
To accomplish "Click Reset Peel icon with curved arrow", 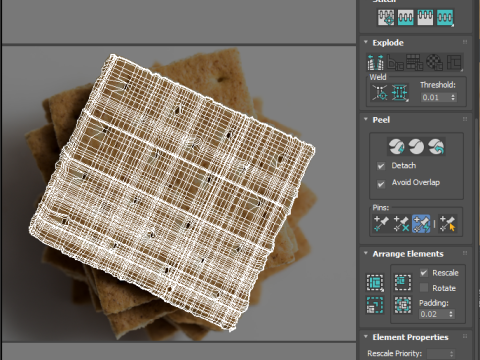I will click(x=436, y=146).
